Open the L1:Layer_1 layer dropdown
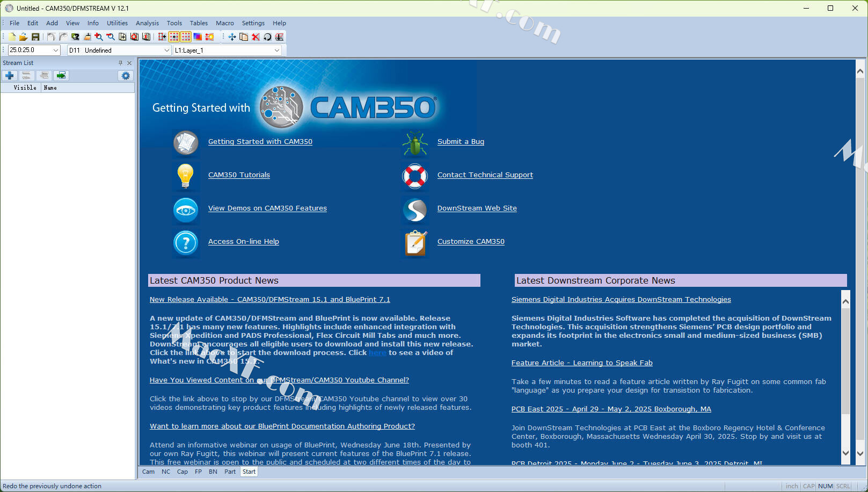Screen dimensions: 868x492 tap(277, 50)
